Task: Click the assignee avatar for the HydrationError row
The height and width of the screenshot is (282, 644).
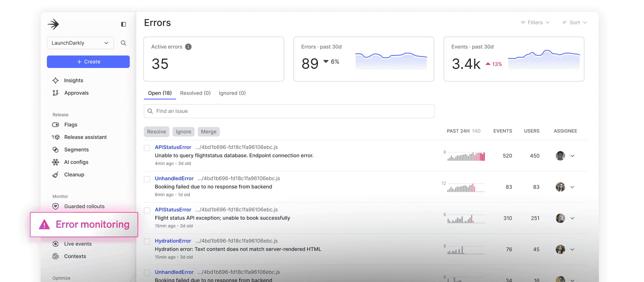Action: pyautogui.click(x=560, y=250)
